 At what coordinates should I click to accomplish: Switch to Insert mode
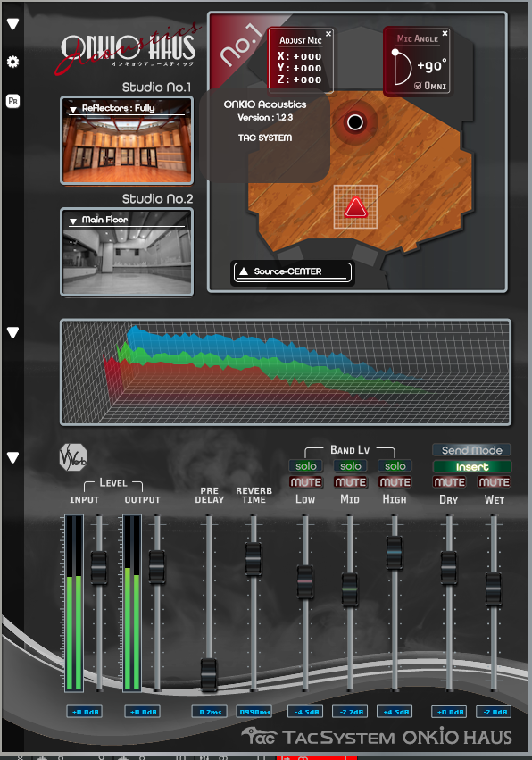[472, 466]
